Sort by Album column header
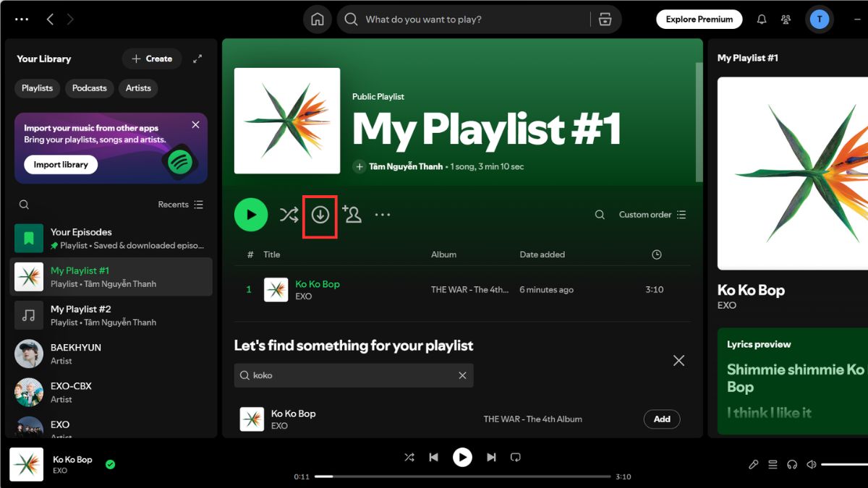 point(443,254)
